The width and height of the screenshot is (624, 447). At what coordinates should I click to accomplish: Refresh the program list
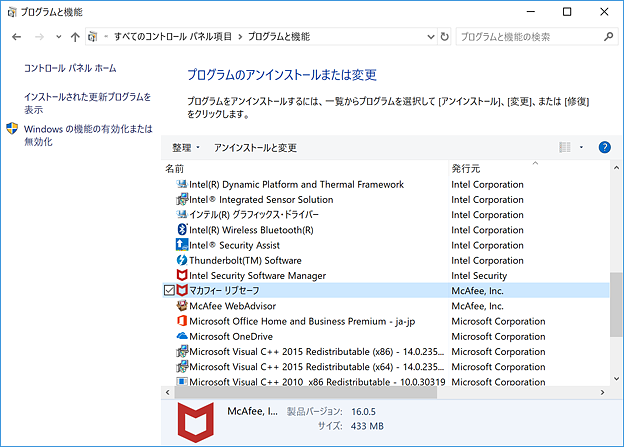pos(445,37)
